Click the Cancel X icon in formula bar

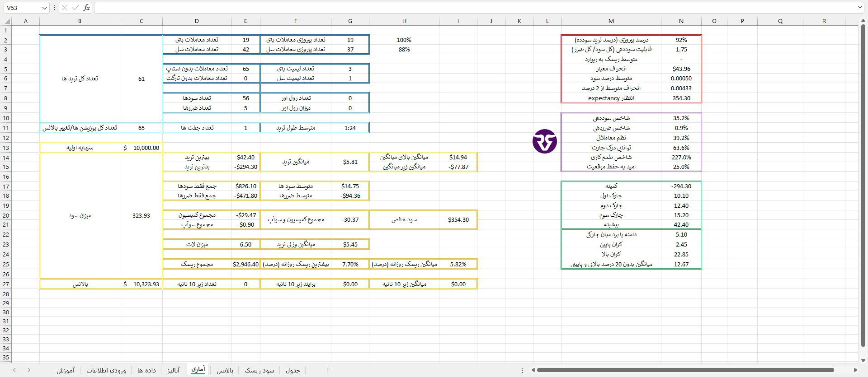65,8
